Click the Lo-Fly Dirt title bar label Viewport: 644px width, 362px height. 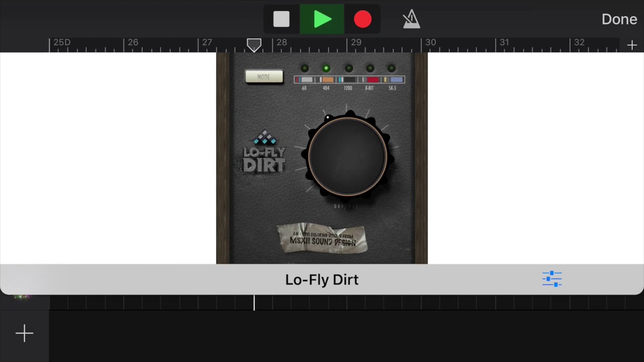322,280
